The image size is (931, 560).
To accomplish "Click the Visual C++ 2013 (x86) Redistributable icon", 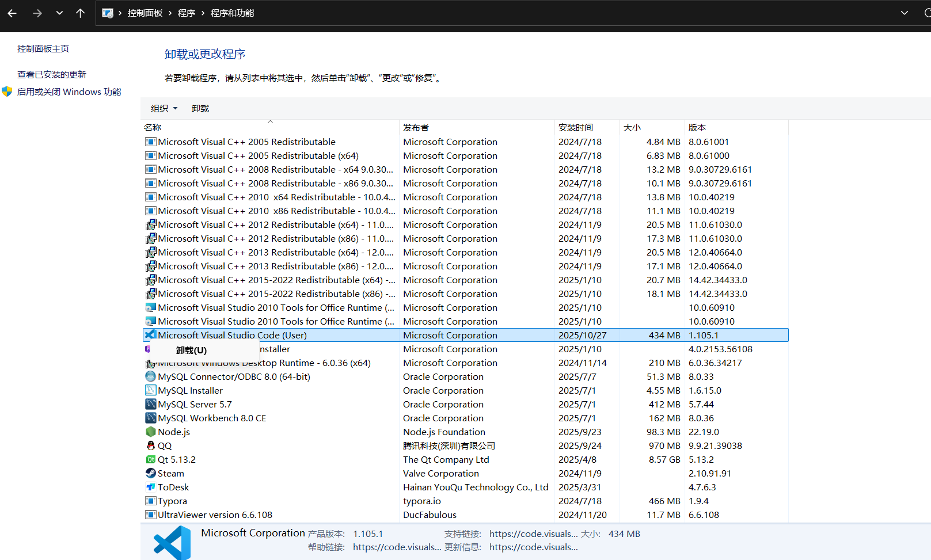I will coord(150,266).
